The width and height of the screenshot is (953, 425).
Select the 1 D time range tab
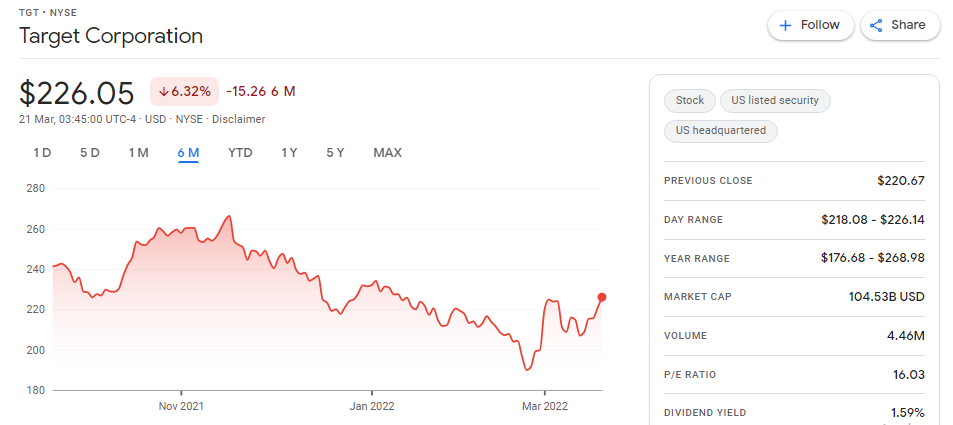42,153
